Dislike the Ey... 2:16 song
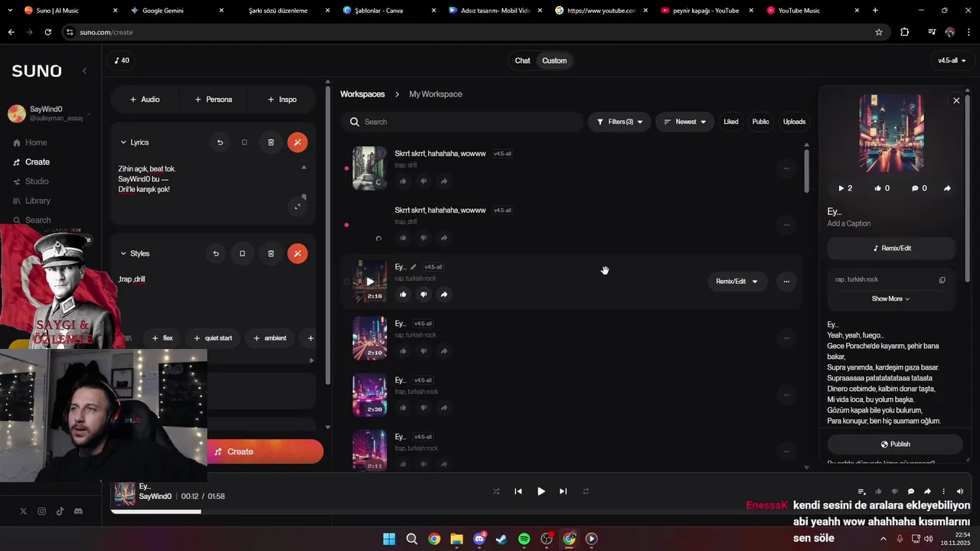This screenshot has width=980, height=551. (423, 295)
